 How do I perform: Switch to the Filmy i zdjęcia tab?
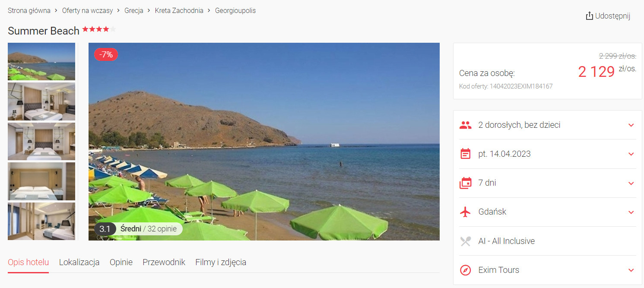point(221,262)
